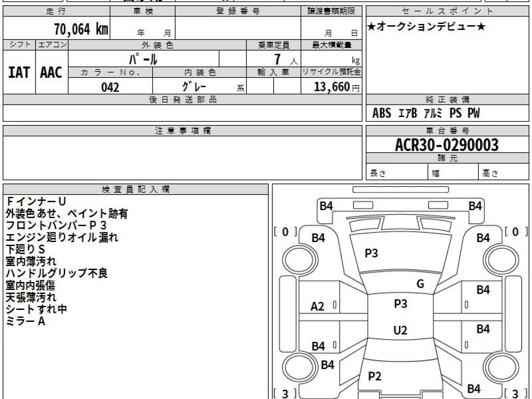Click the 外装色 header
This screenshot has height=399, width=532.
pos(157,45)
